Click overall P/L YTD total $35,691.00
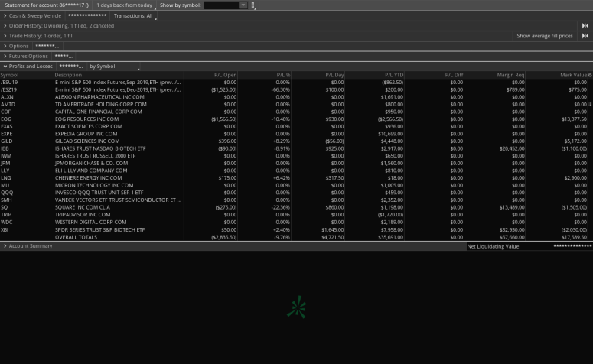The height and width of the screenshot is (364, 593). [x=391, y=237]
